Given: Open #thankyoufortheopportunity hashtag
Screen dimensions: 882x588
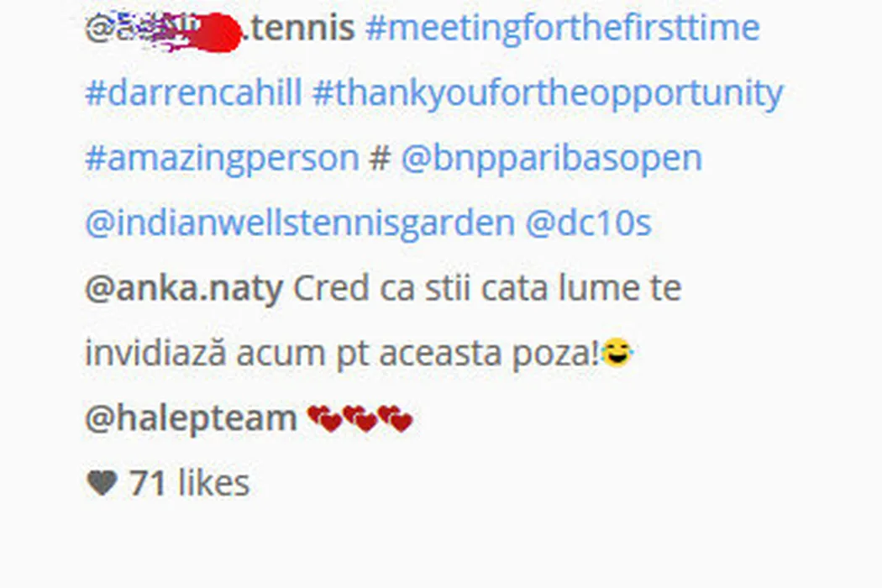Looking at the screenshot, I should [x=548, y=93].
